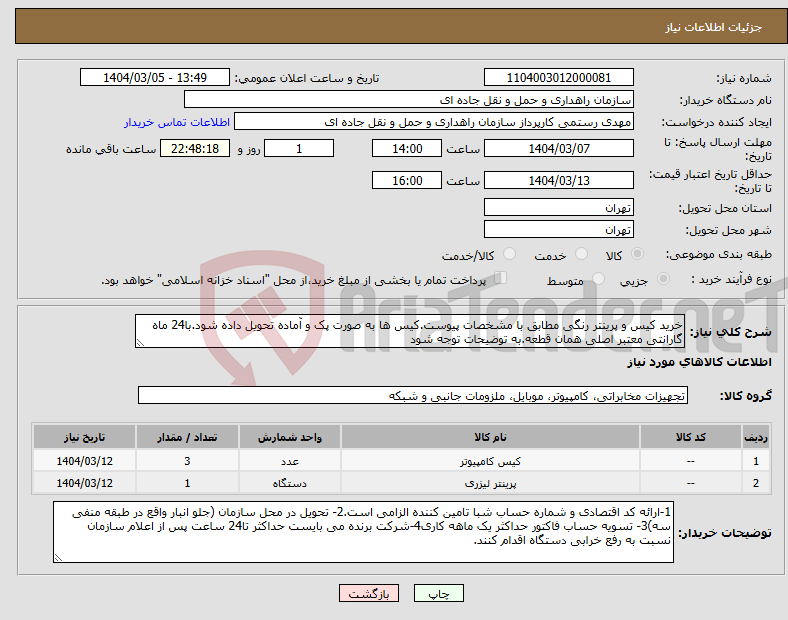Click quantity 3 in کیس کامپیوتر row
788x620 pixels.
click(187, 461)
